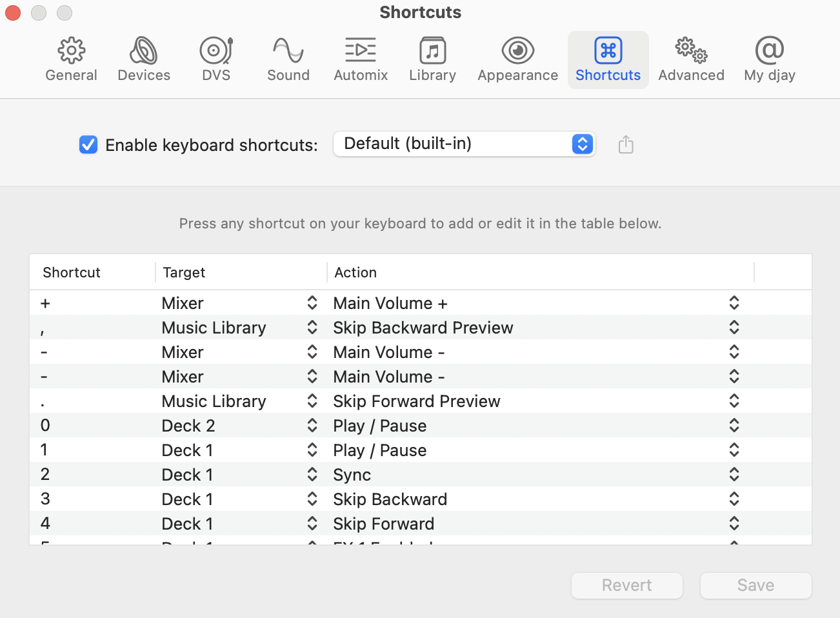This screenshot has width=840, height=618.
Task: Click the Save button
Action: [755, 585]
